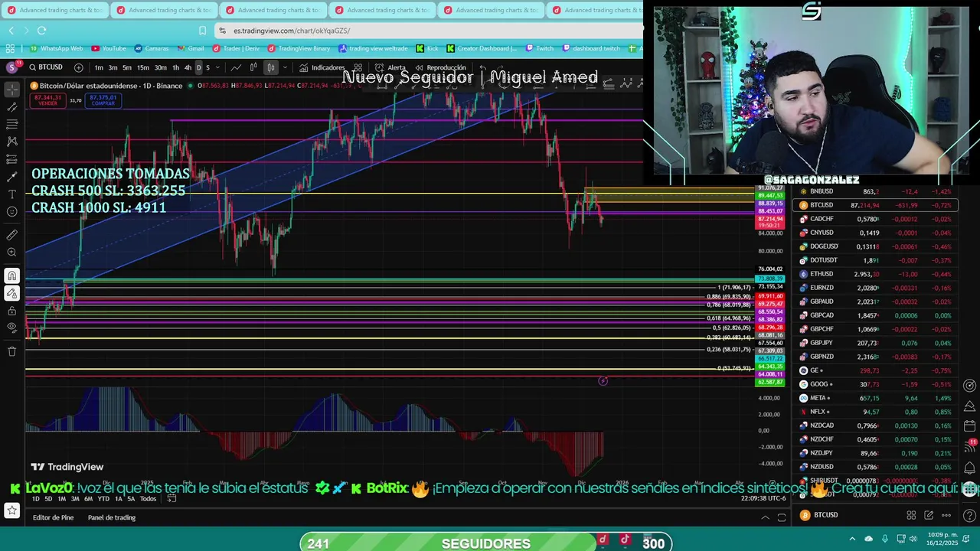
Task: Open BTCUSD details layout grid icon
Action: (911, 515)
